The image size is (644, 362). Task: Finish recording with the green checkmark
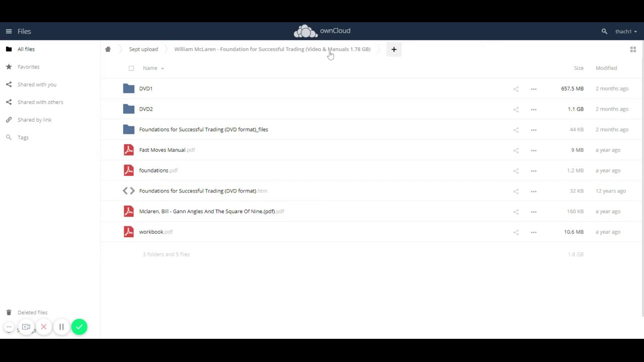coord(79,327)
